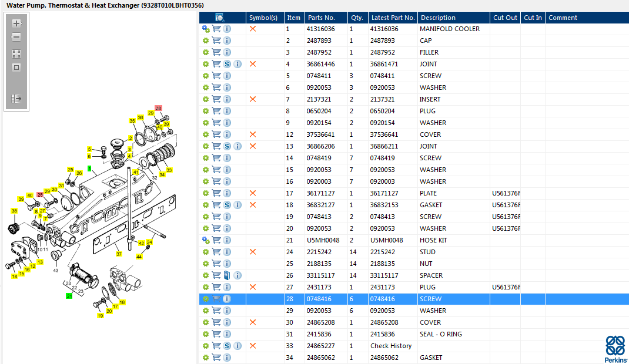Click the Check History text

point(391,346)
